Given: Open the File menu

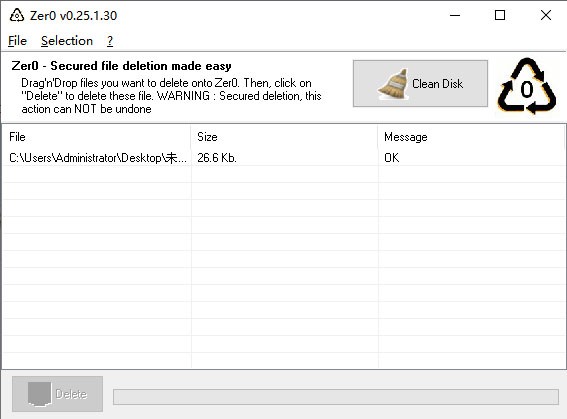Looking at the screenshot, I should click(17, 41).
